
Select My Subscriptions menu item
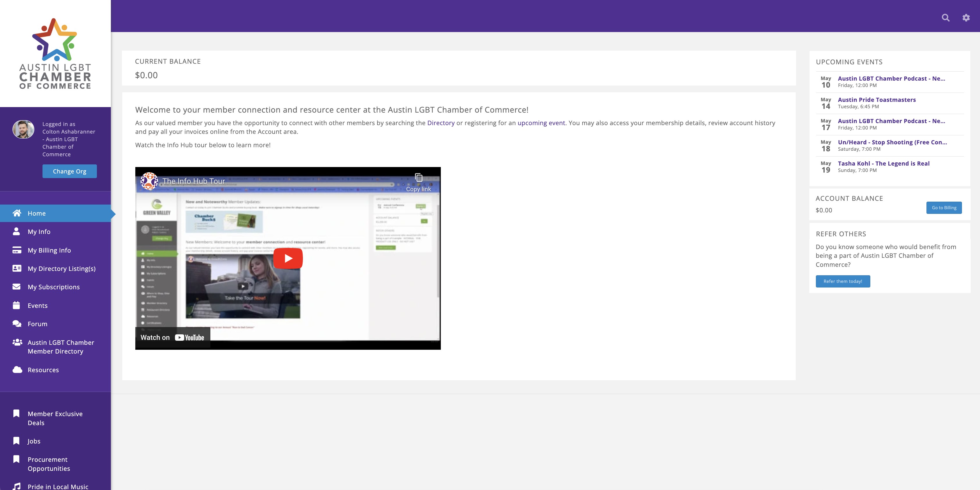(54, 287)
